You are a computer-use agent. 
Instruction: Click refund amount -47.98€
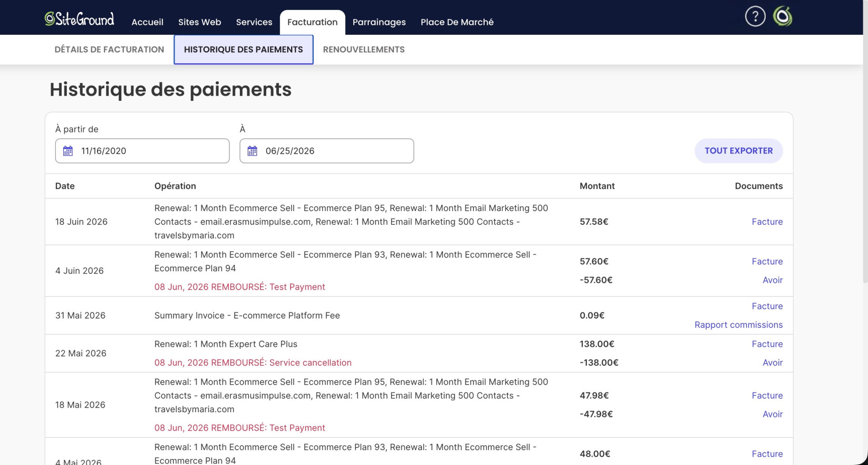click(x=596, y=414)
